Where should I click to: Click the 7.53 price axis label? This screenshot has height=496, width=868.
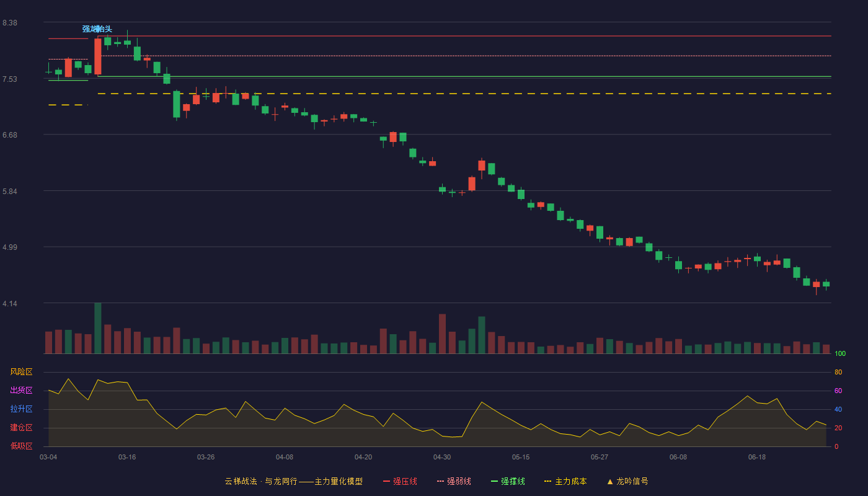pyautogui.click(x=10, y=79)
